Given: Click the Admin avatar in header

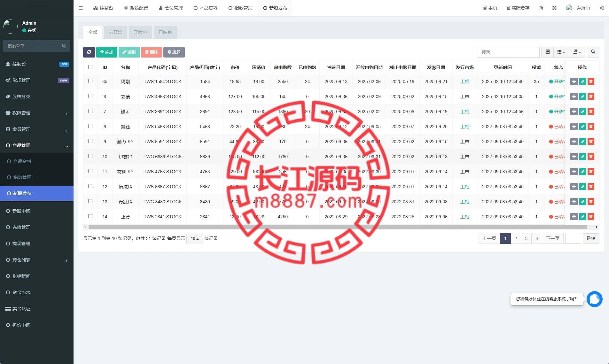Looking at the screenshot, I should pos(569,8).
